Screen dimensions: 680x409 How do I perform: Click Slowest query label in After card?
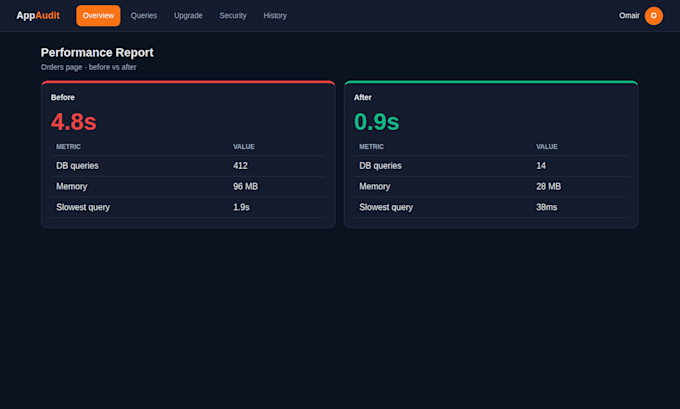point(386,207)
